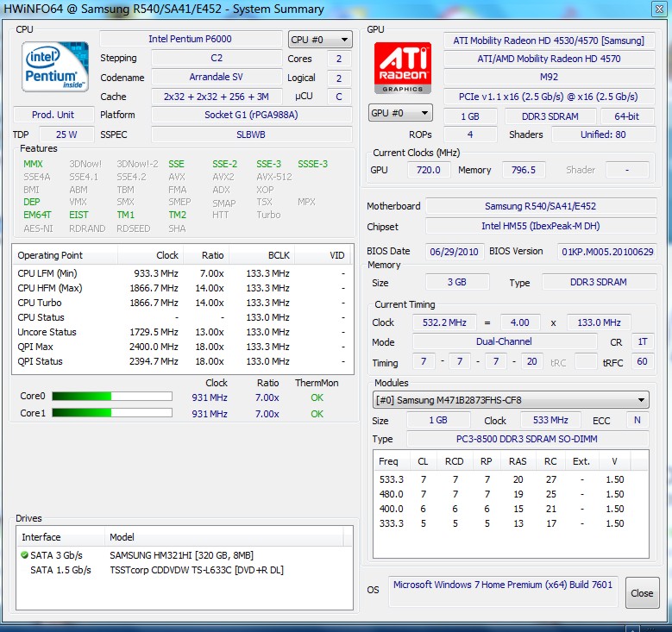Viewport: 672px width, 632px height.
Task: Select the 400.0 frequency timing row
Action: point(511,509)
